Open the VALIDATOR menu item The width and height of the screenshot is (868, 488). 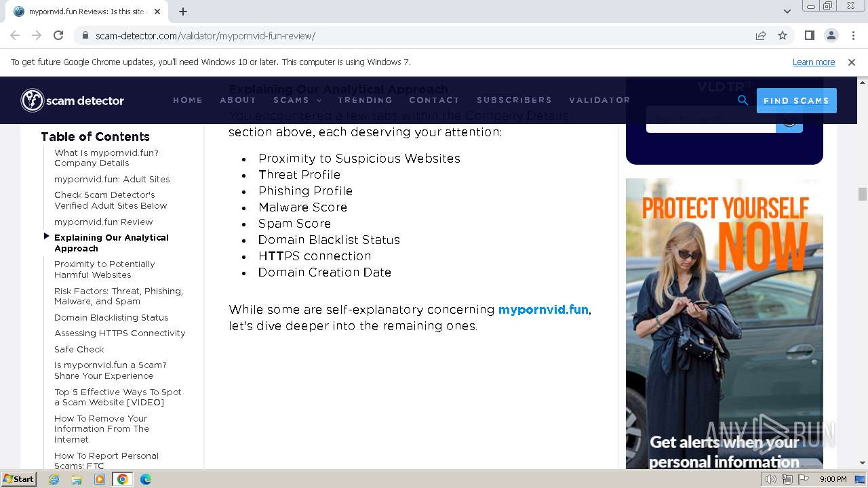pyautogui.click(x=599, y=100)
